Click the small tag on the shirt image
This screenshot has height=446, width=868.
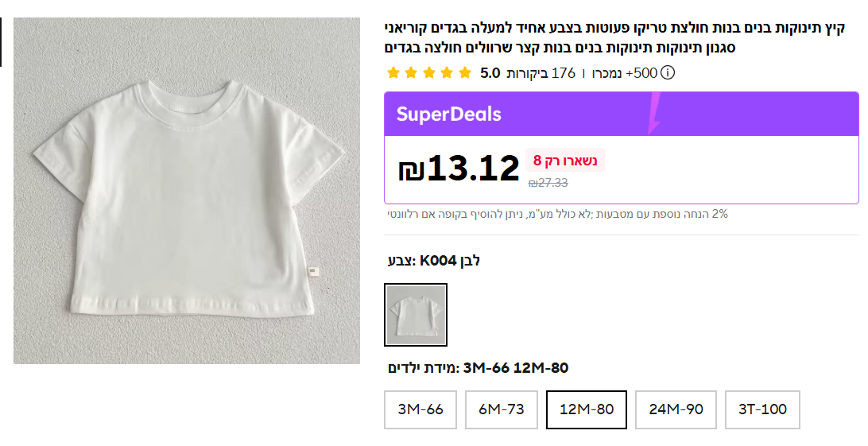click(x=313, y=271)
